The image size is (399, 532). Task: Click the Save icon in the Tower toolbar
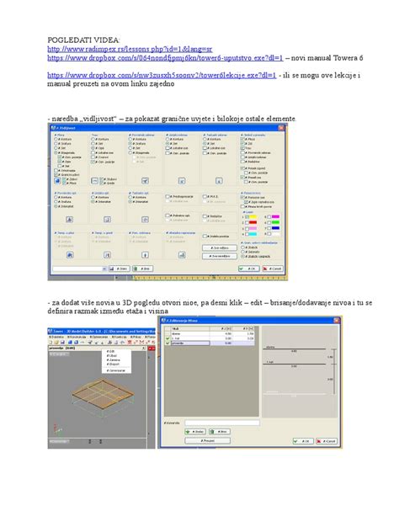[x=62, y=343]
